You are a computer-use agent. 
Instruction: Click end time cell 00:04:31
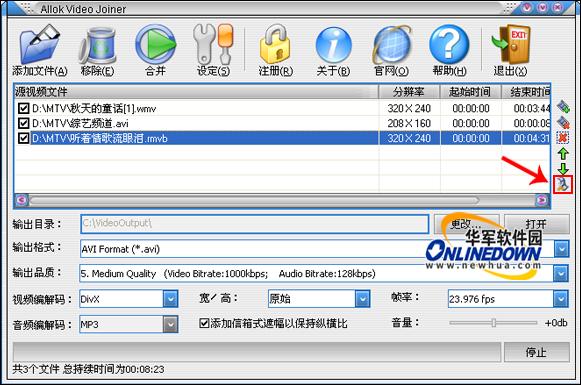click(532, 139)
